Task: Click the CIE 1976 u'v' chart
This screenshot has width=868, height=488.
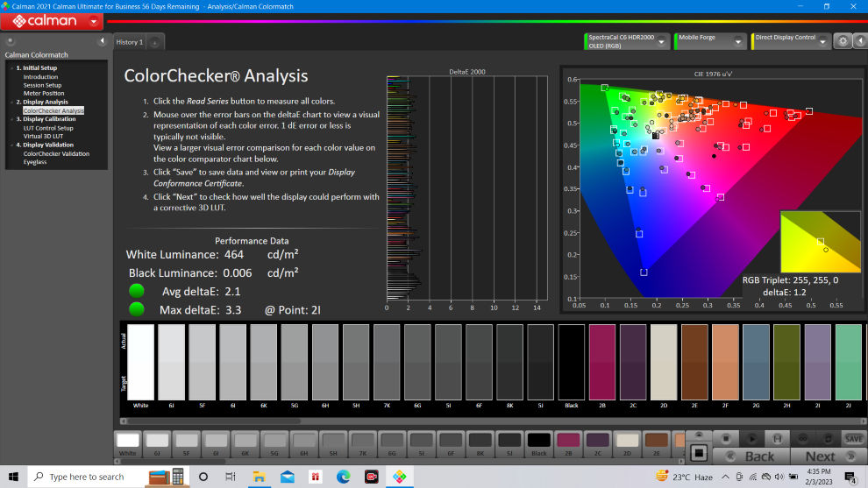Action: click(x=720, y=188)
